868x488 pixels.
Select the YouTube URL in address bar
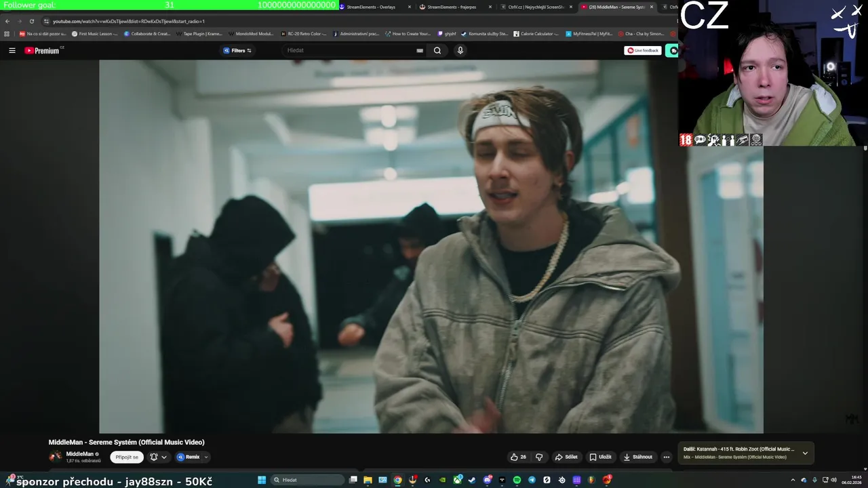129,21
